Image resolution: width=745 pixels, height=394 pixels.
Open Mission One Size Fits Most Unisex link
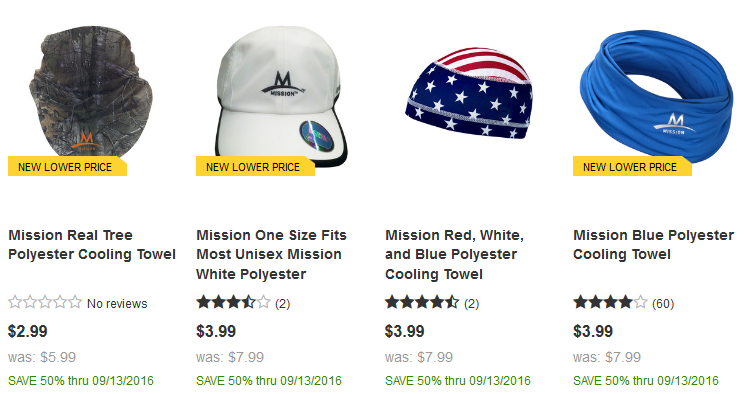click(271, 255)
